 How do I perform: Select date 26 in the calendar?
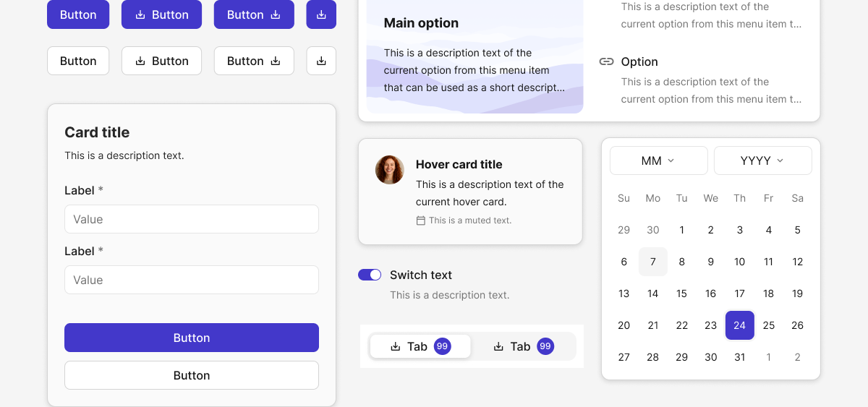tap(798, 325)
